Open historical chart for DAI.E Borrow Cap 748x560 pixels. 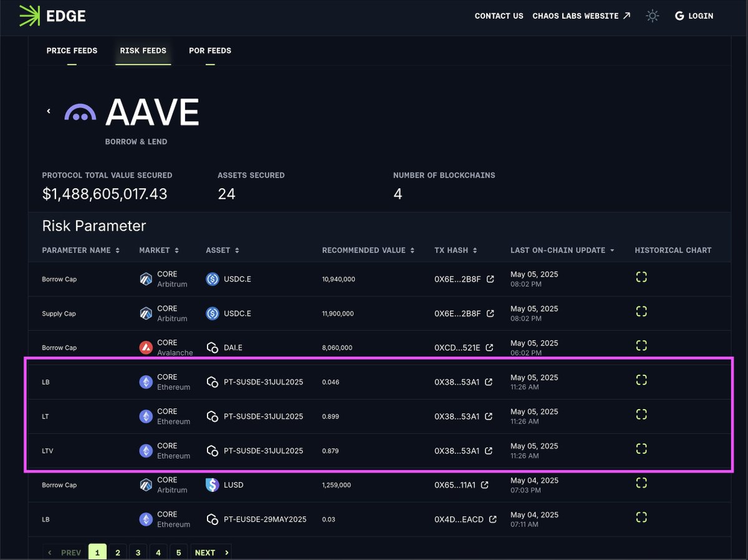pyautogui.click(x=641, y=345)
